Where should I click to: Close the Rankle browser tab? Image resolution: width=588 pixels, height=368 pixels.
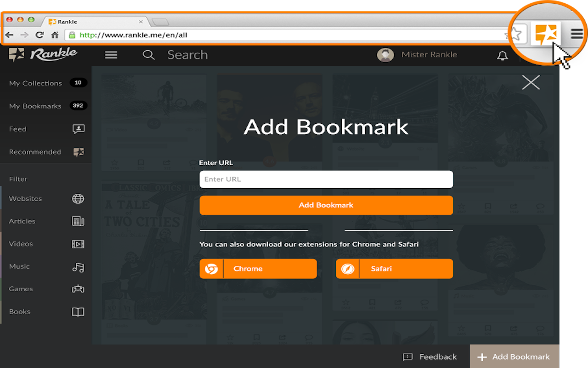point(141,22)
